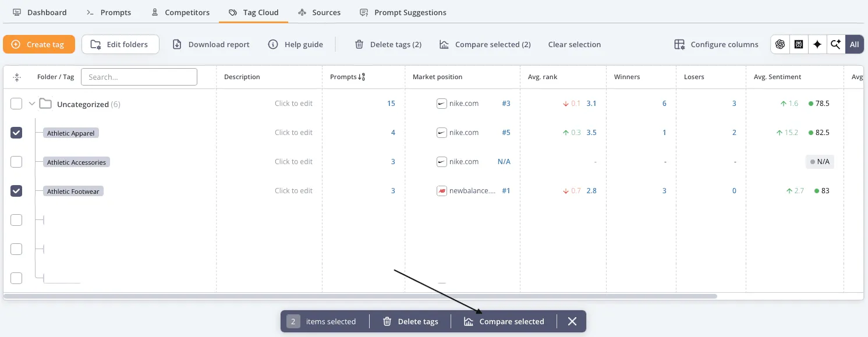The width and height of the screenshot is (868, 337).
Task: Click the collapse-all rows icon in header
Action: pos(16,77)
